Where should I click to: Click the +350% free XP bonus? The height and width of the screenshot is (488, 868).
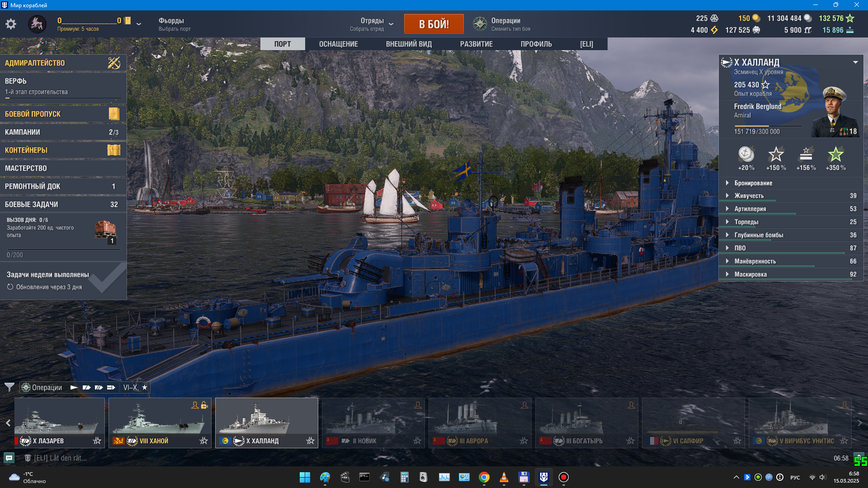pyautogui.click(x=835, y=159)
